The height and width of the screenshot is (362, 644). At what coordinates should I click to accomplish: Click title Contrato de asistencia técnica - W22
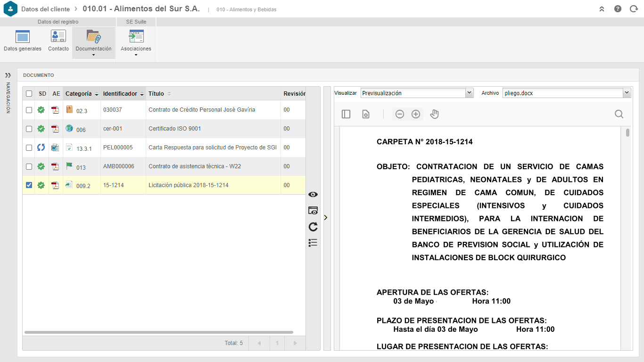tap(195, 166)
